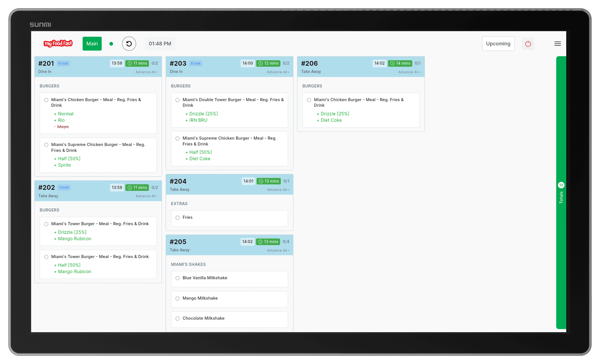Mark order #201 Supreme Chicken Burger done
This screenshot has width=600, height=364.
click(46, 145)
